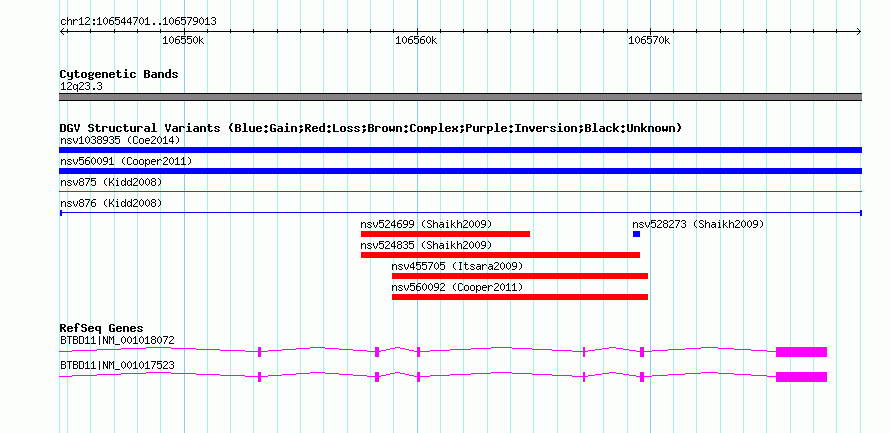Click the nsv875 (Kidd2008) label
This screenshot has width=890, height=433.
[x=111, y=182]
